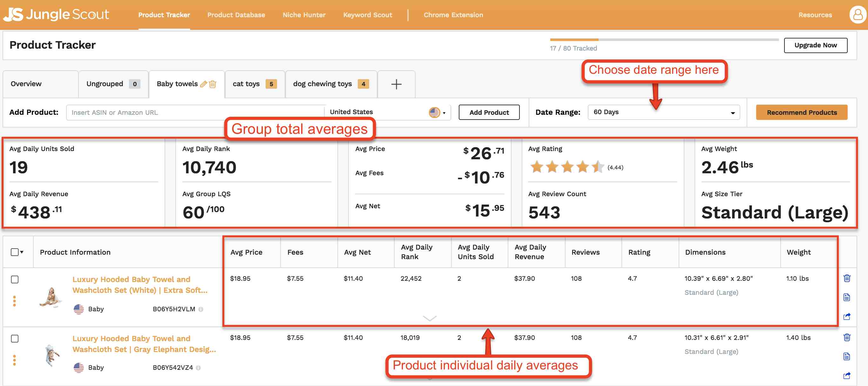Image resolution: width=868 pixels, height=386 pixels.
Task: Open the select-all checkbox dropdown arrow
Action: [22, 252]
